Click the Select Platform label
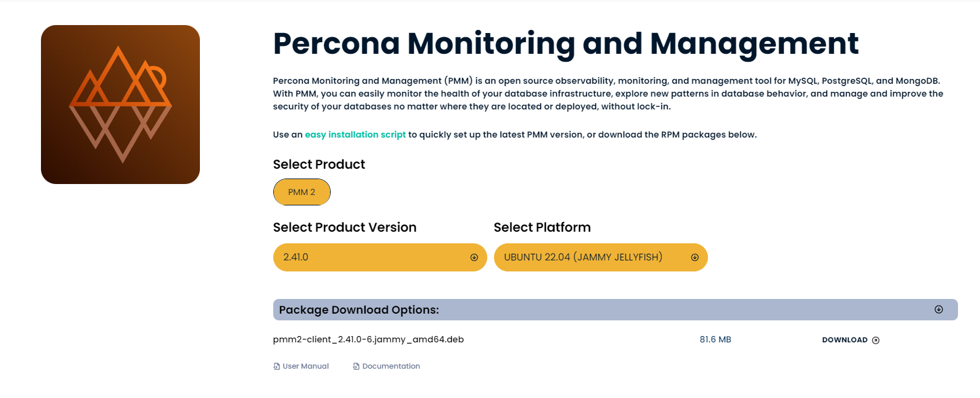980x398 pixels. tap(542, 227)
